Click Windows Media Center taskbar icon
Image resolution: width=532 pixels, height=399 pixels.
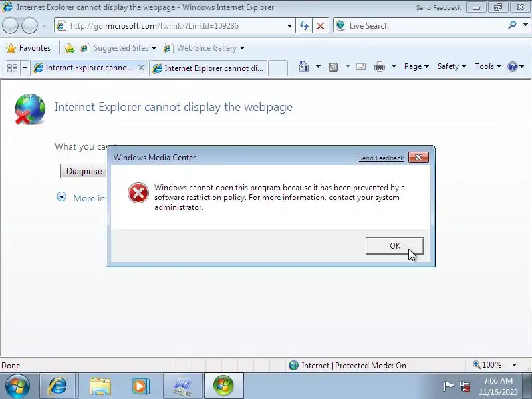coord(223,386)
